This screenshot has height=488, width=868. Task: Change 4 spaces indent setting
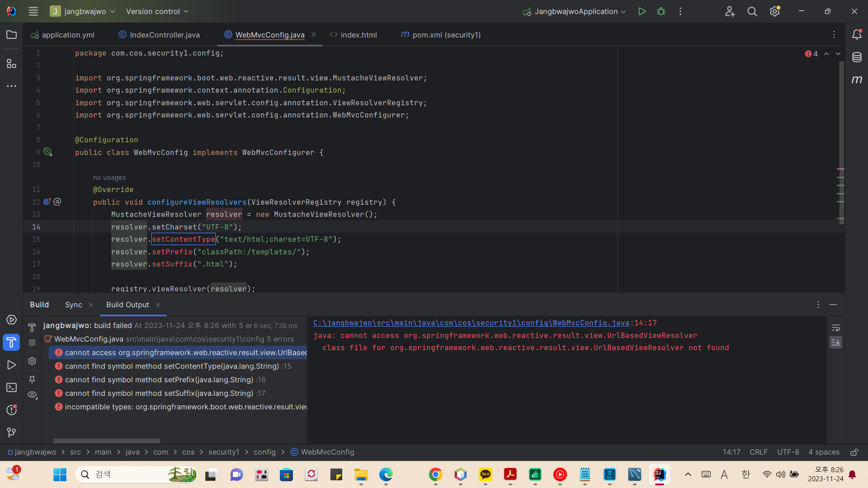click(824, 452)
